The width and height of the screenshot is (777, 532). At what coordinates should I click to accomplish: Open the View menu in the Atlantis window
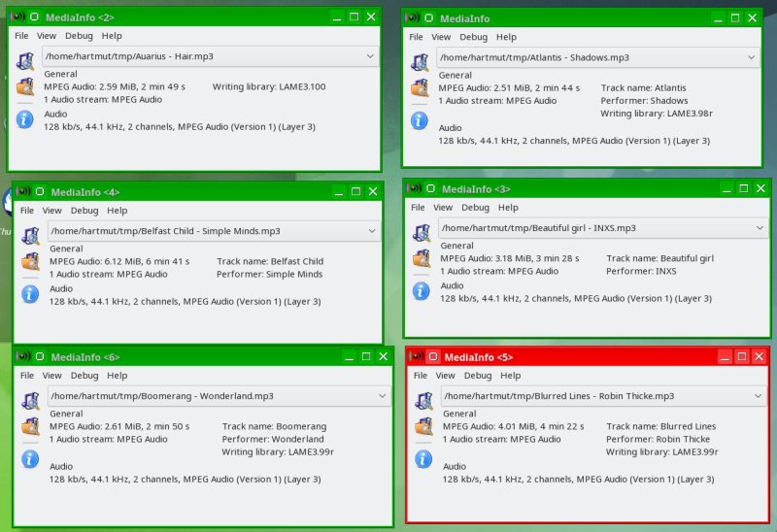tap(441, 37)
